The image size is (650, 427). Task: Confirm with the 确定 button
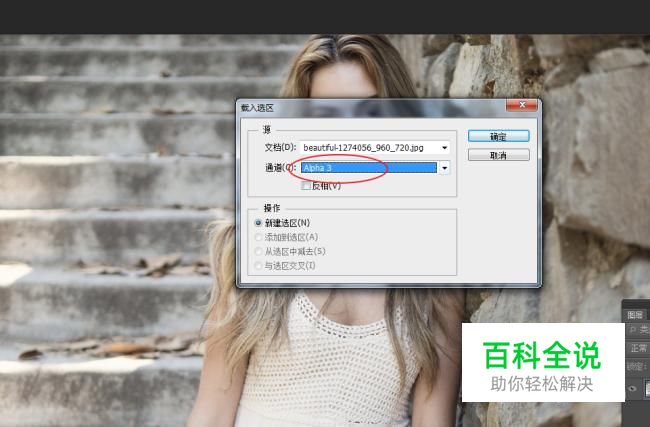tap(498, 136)
